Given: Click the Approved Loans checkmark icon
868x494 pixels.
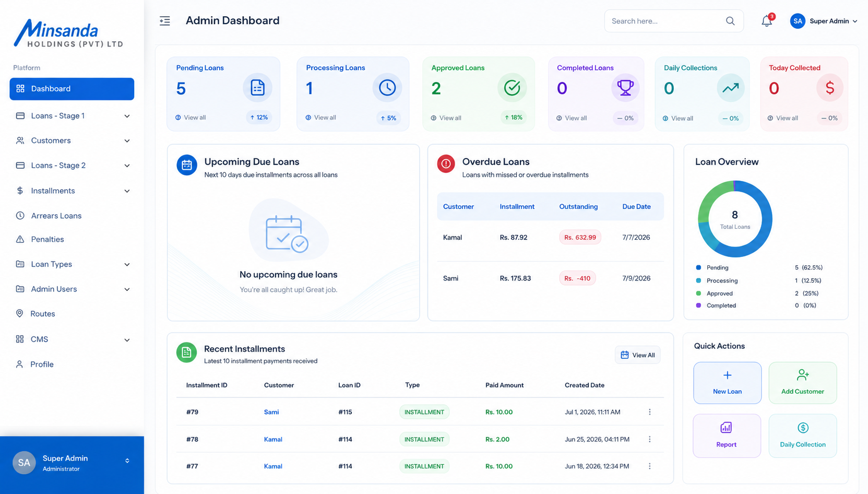Looking at the screenshot, I should (512, 88).
